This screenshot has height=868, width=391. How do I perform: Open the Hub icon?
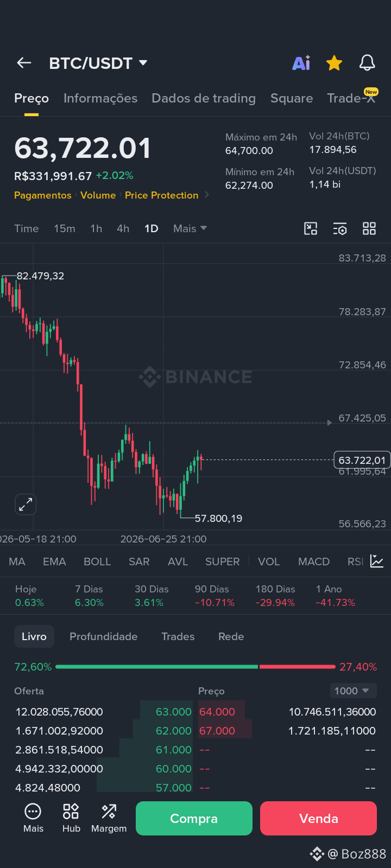pyautogui.click(x=71, y=818)
